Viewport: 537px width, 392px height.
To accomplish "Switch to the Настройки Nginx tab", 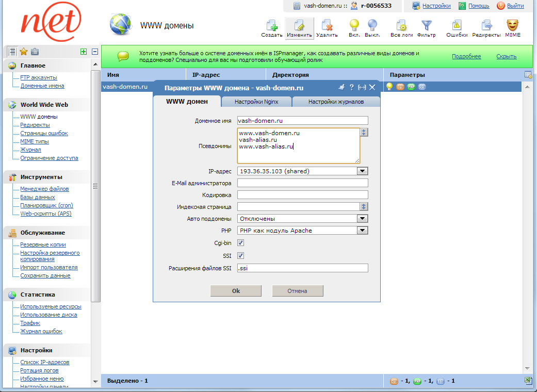I will (256, 102).
